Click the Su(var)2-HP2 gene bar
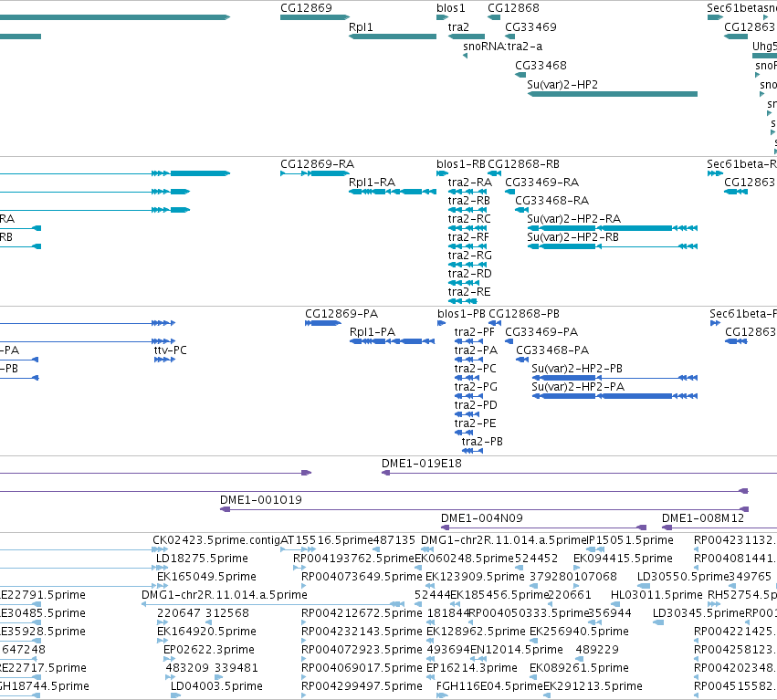Viewport: 777px width, 700px height. [x=613, y=94]
